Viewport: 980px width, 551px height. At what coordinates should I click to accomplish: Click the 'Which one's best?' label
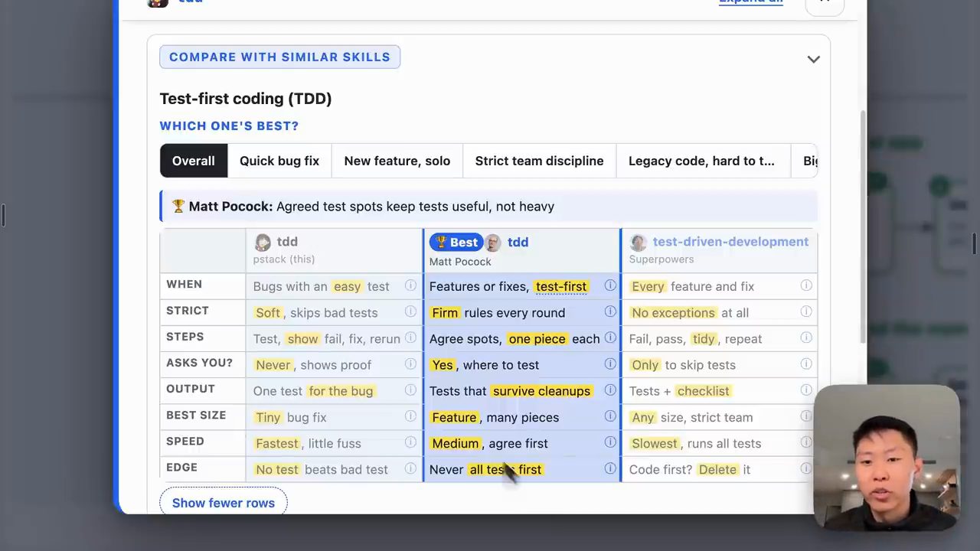point(229,126)
